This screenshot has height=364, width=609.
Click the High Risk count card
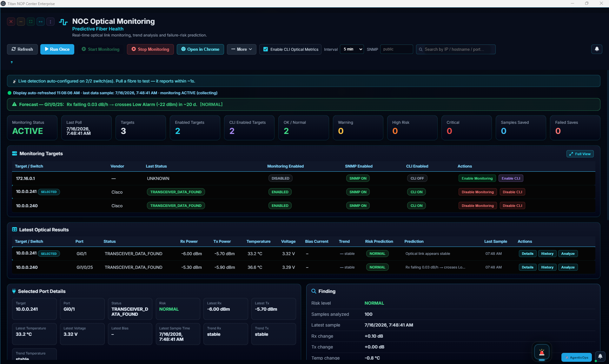click(x=412, y=128)
